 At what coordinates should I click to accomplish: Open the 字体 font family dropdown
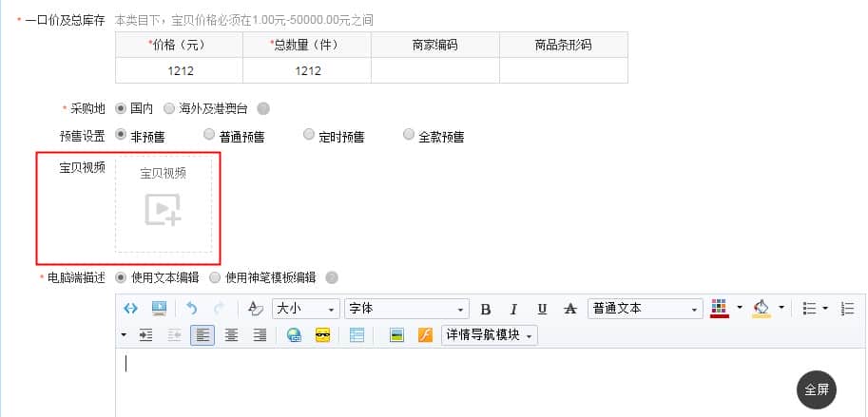tap(406, 309)
